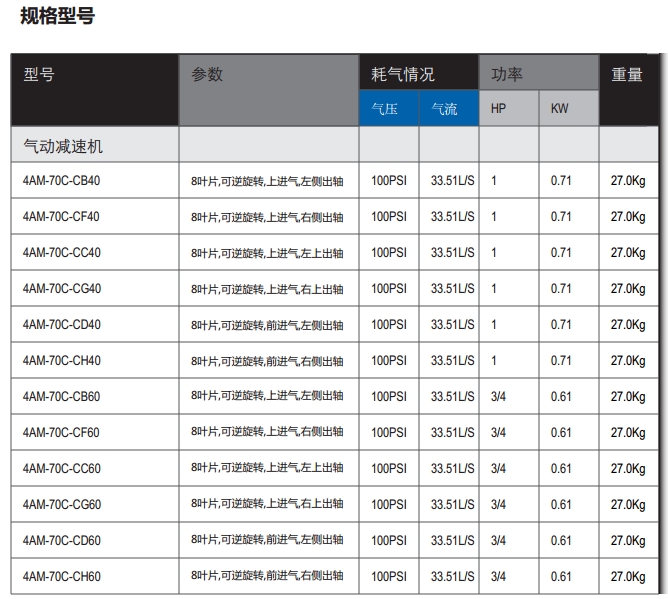Click the last model 4AM-70C-CH60

(61, 577)
